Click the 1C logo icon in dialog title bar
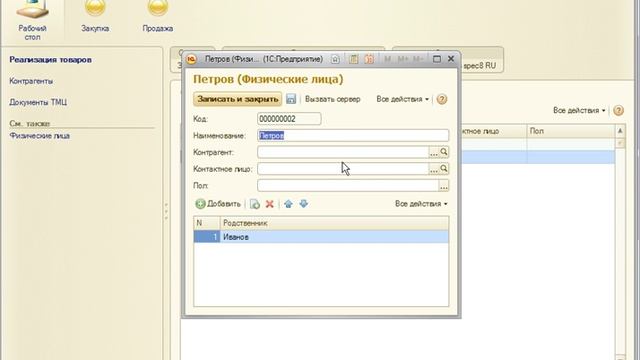The height and width of the screenshot is (360, 640). (191, 59)
